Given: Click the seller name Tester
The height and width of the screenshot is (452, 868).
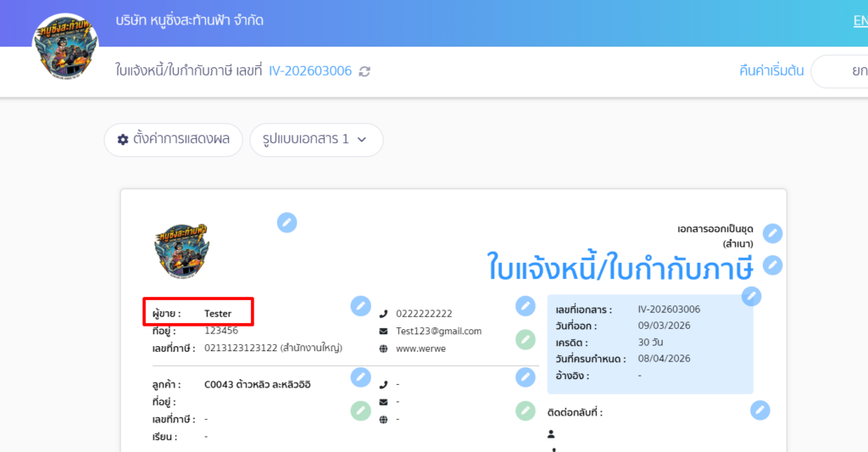Looking at the screenshot, I should coord(218,314).
